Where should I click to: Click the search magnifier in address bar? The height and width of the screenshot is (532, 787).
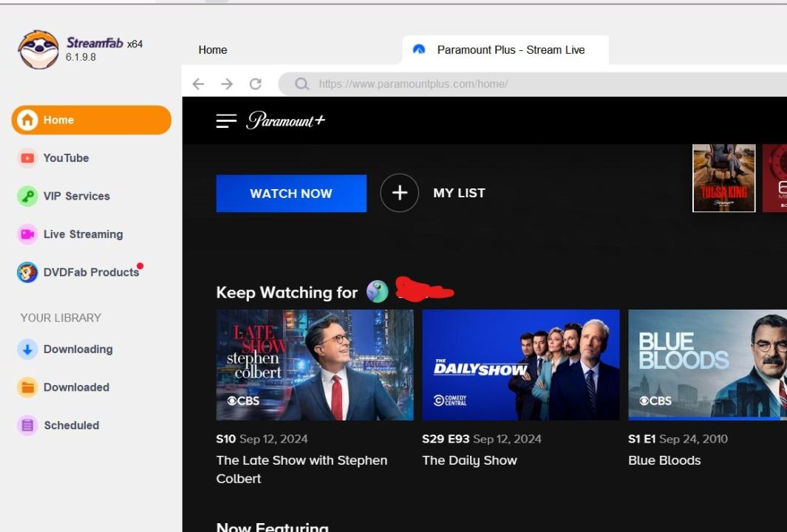point(301,83)
